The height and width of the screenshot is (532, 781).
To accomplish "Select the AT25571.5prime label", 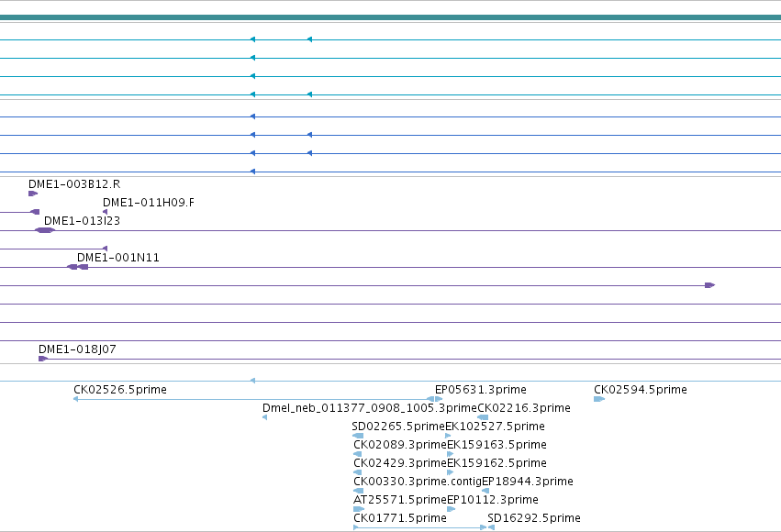I will click(400, 500).
